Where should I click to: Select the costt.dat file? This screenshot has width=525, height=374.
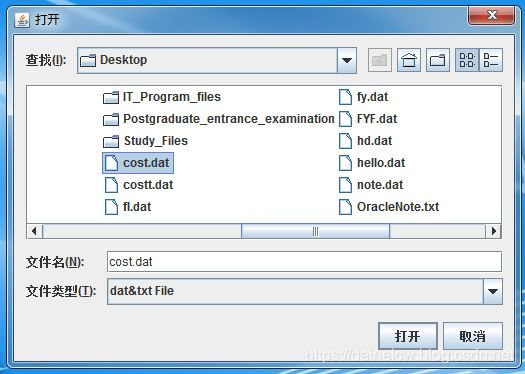[139, 185]
